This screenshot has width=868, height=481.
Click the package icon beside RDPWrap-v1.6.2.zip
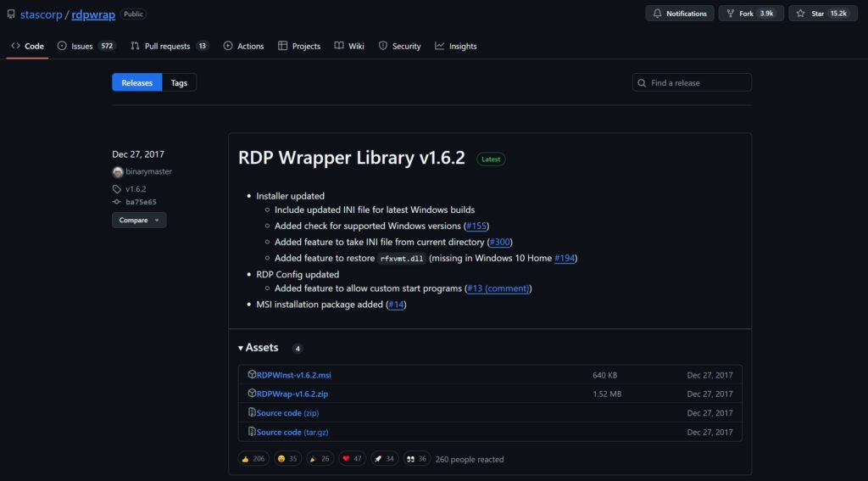252,394
